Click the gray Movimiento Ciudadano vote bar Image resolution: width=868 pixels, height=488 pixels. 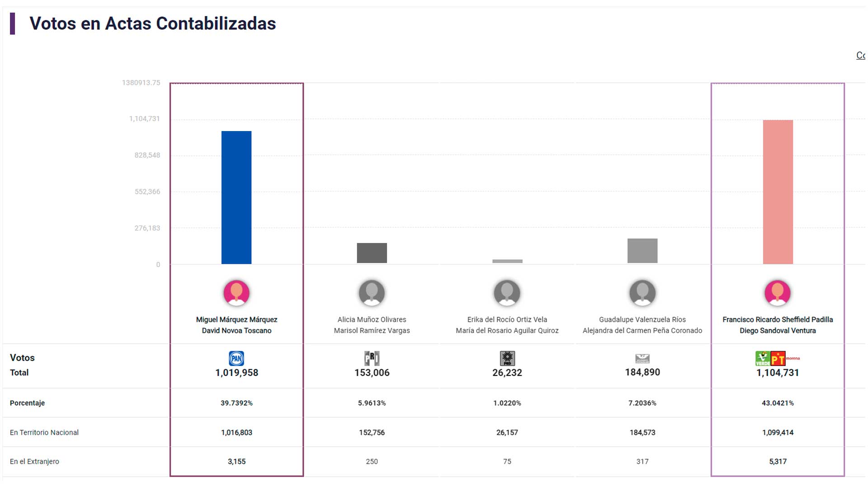(642, 251)
